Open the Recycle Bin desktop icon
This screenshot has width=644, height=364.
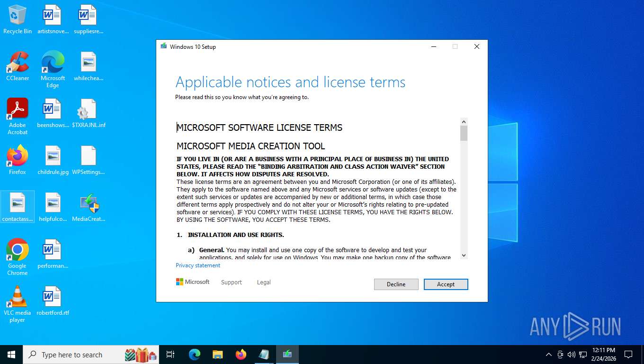18,19
